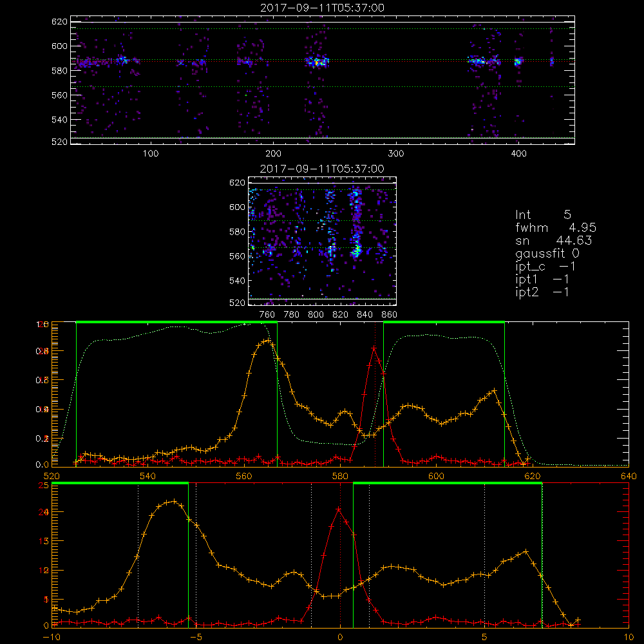Click y-axis label 560 on the top spectrogram
The width and height of the screenshot is (644, 644).
[x=59, y=95]
